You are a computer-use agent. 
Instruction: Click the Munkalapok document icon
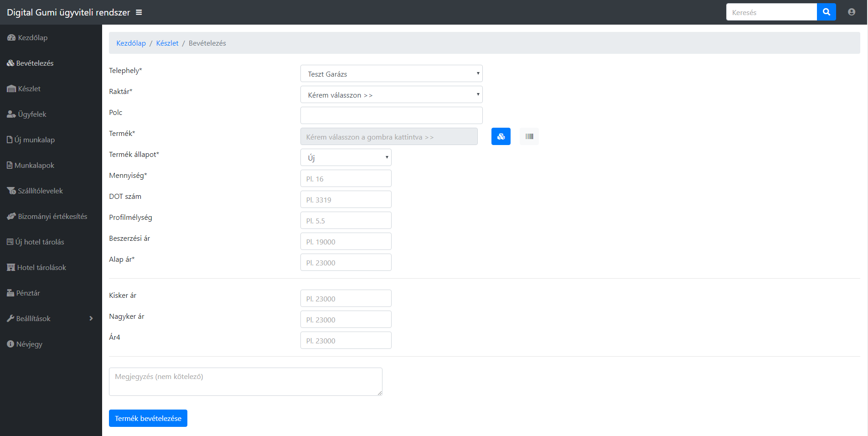click(x=10, y=166)
